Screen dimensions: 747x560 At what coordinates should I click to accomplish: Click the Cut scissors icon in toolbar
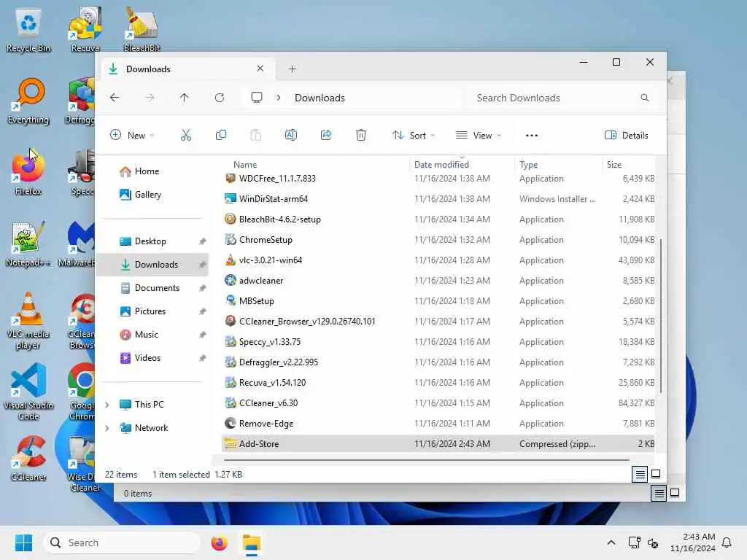point(186,135)
